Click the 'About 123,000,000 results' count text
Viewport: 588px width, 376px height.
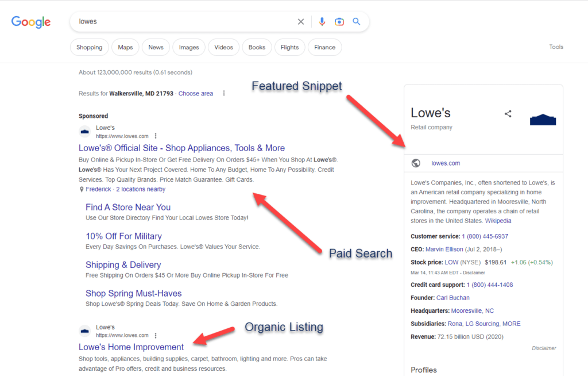[x=136, y=72]
